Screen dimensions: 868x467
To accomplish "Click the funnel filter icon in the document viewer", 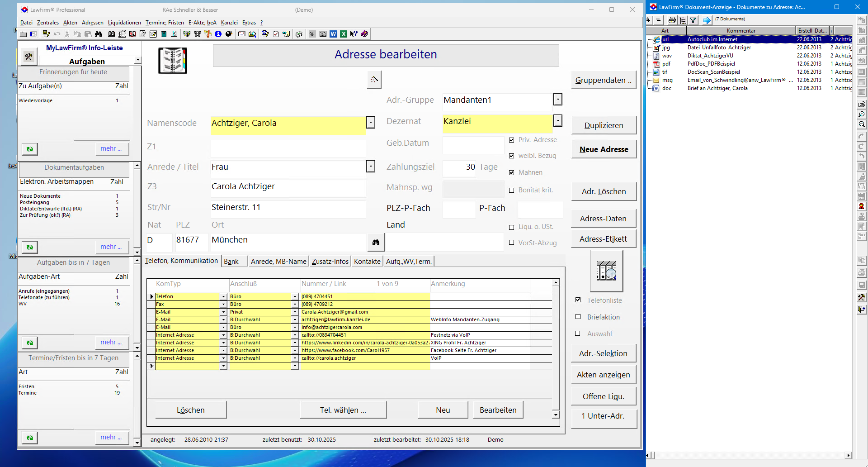I will click(x=693, y=20).
